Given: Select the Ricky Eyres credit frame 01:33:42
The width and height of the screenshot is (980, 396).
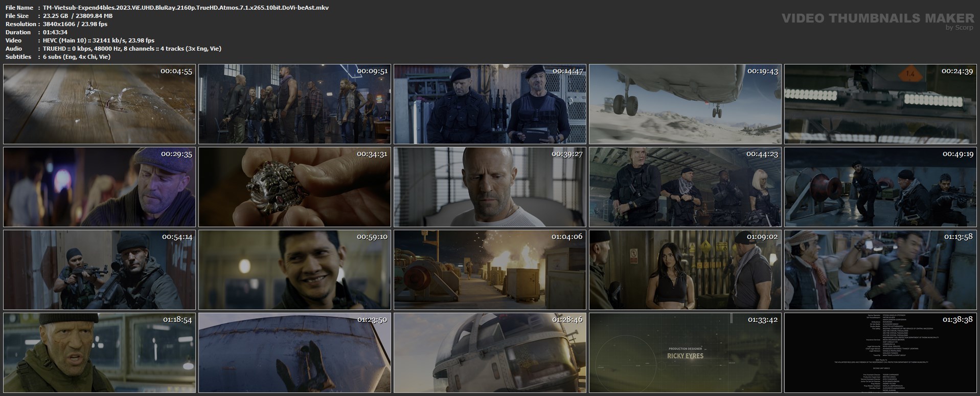Looking at the screenshot, I should [x=685, y=353].
